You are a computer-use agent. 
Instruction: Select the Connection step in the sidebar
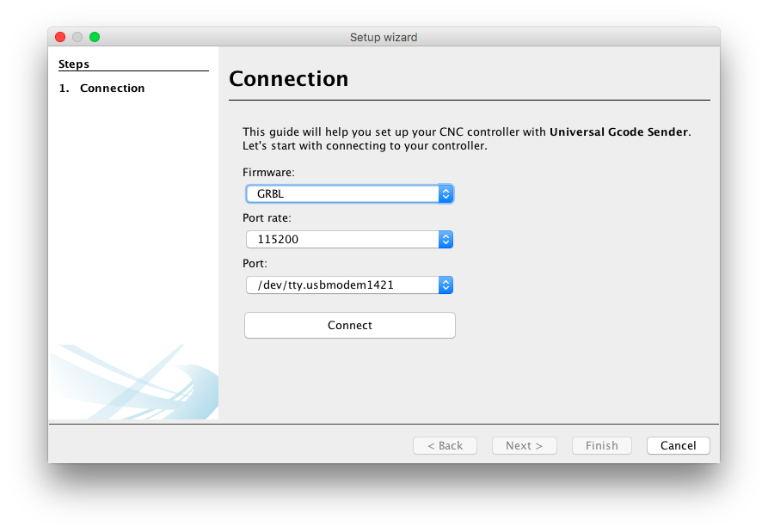click(x=112, y=88)
